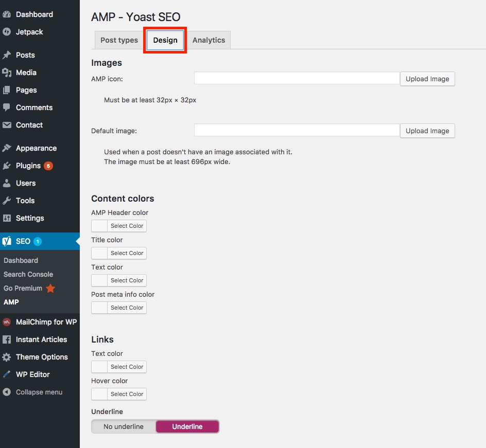
Task: Click the Collapse menu link
Action: [x=40, y=392]
